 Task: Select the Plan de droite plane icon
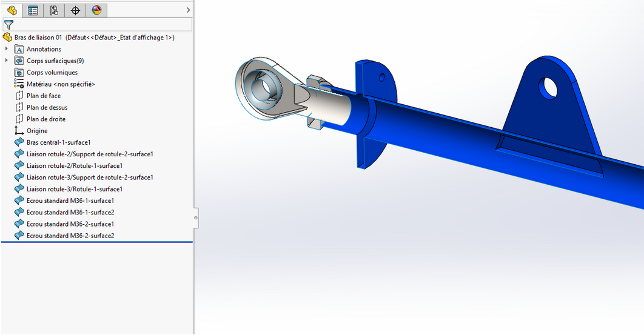(19, 119)
